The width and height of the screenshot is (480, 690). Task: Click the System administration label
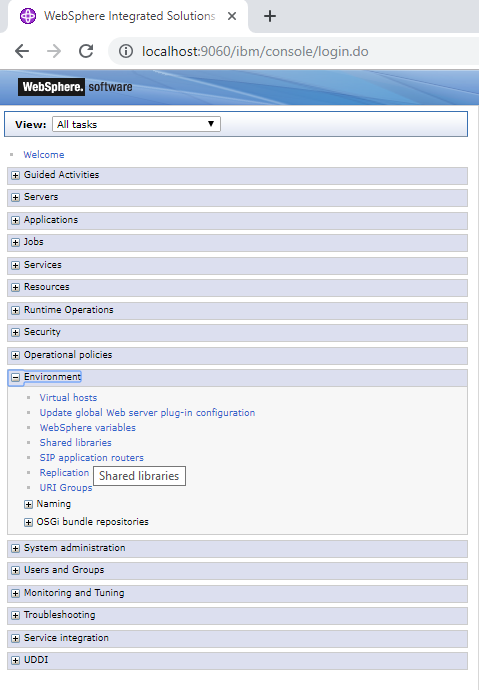pyautogui.click(x=75, y=547)
